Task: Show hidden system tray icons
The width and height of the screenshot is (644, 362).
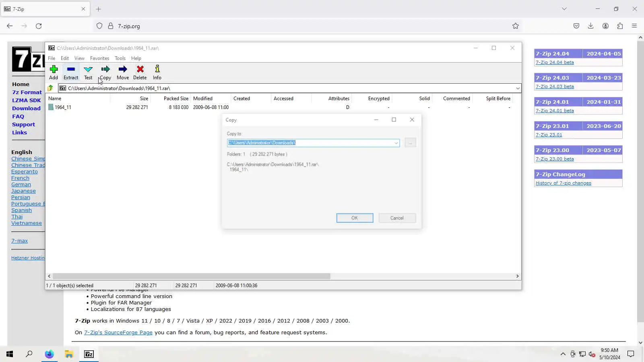Action: coord(563,354)
